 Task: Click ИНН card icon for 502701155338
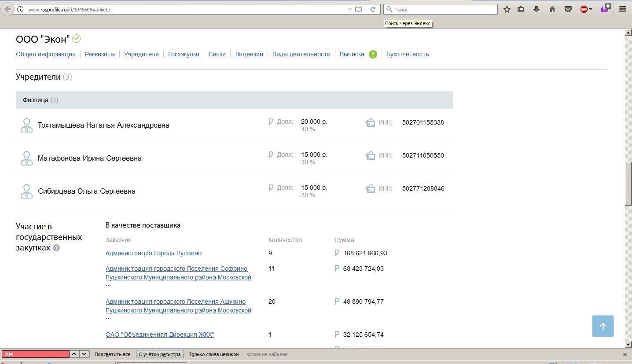(x=370, y=123)
